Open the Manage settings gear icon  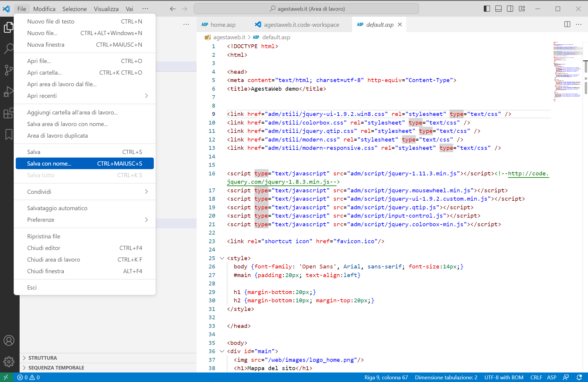click(x=9, y=362)
